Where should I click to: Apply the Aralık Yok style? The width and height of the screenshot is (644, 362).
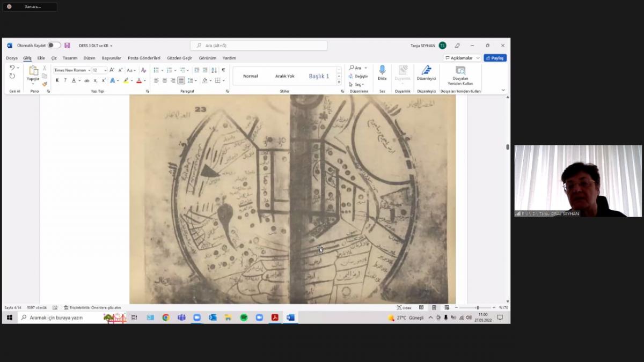click(x=285, y=76)
